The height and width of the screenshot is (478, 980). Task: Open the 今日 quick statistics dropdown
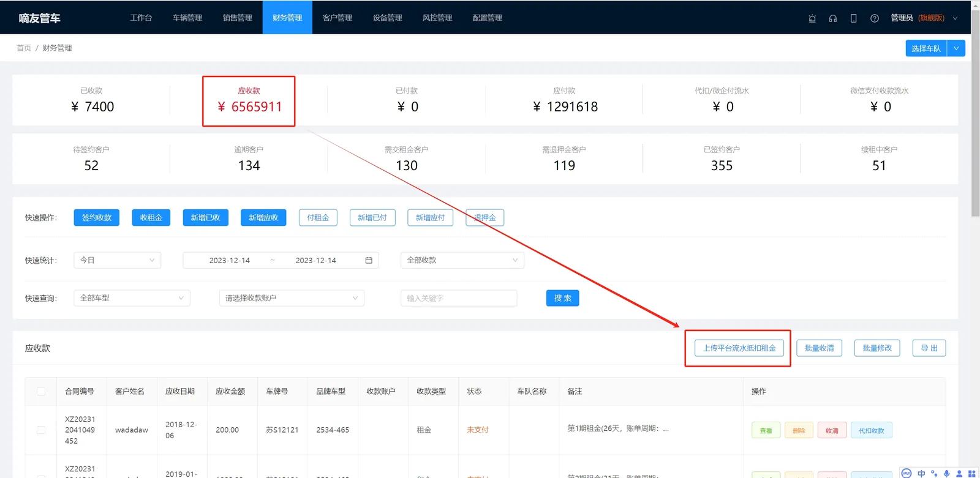coord(117,260)
